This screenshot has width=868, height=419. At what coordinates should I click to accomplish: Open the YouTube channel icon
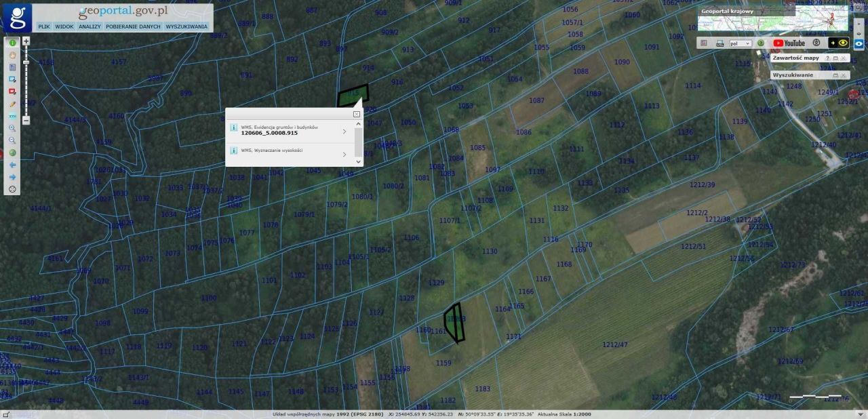pyautogui.click(x=789, y=43)
